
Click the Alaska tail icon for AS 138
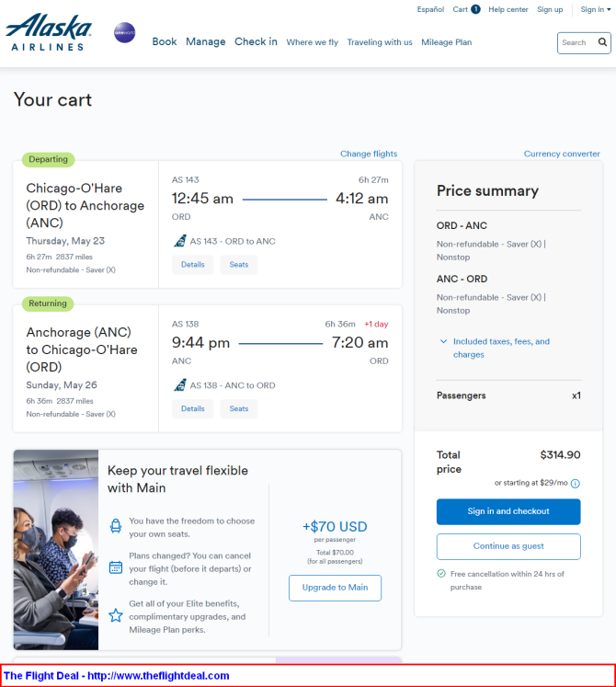(x=180, y=385)
